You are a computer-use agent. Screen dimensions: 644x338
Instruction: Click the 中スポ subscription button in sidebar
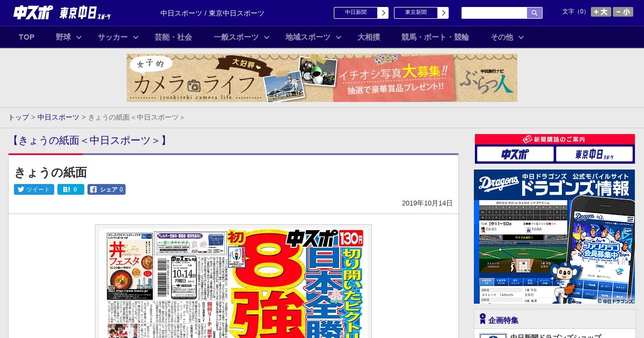click(515, 155)
